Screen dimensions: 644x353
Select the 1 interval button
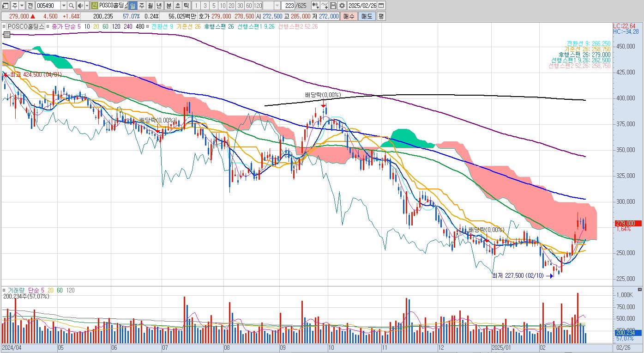coord(196,6)
